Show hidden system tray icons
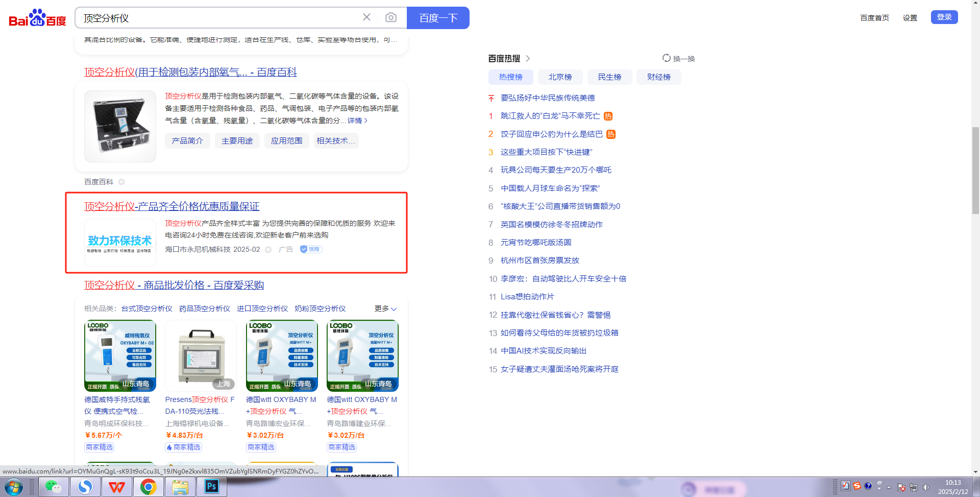980x497 pixels. click(x=889, y=487)
